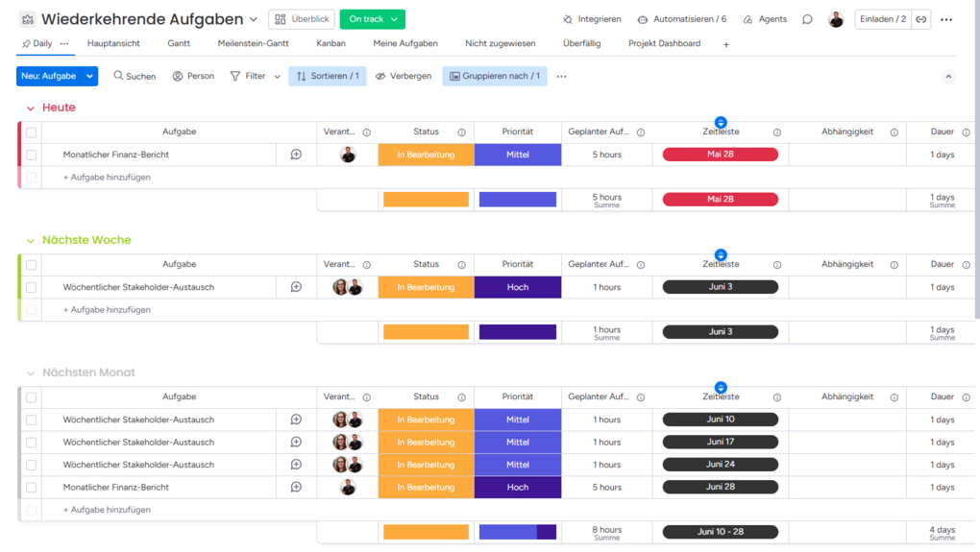Click Aufgabe hinzufügen under Nächste Woche

click(x=107, y=310)
